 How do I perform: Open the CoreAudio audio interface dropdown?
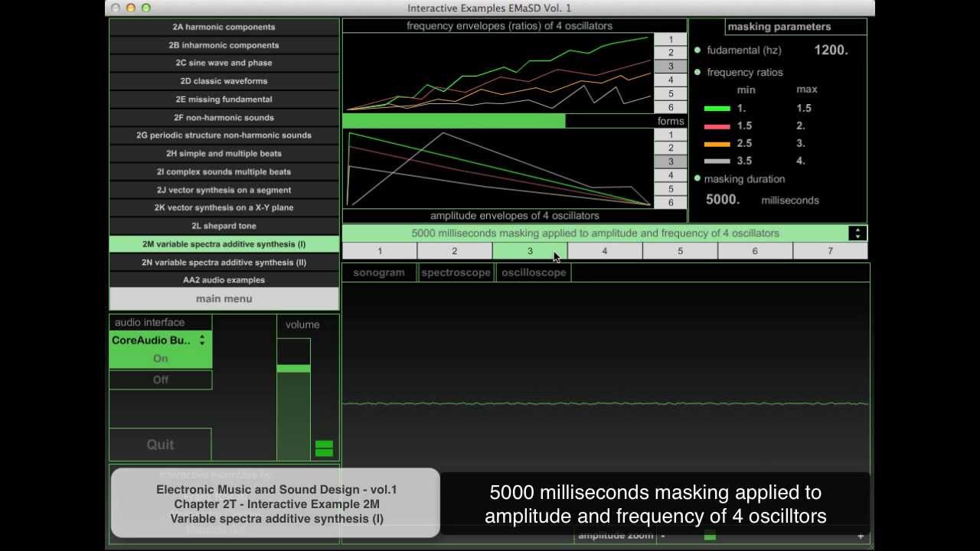pos(160,341)
